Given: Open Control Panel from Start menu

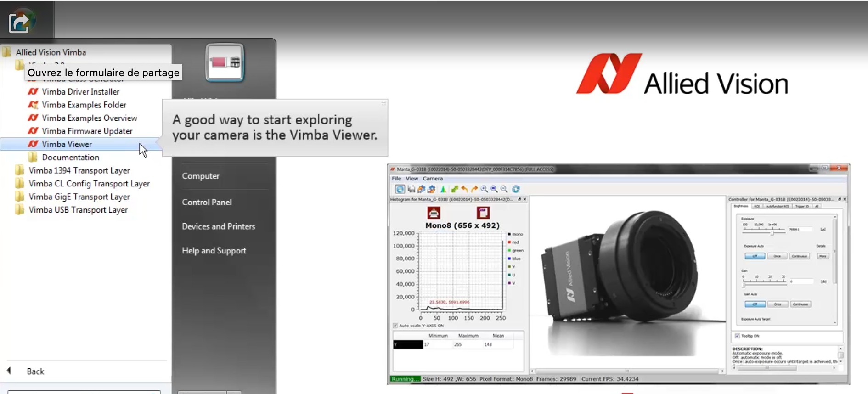Looking at the screenshot, I should (207, 202).
